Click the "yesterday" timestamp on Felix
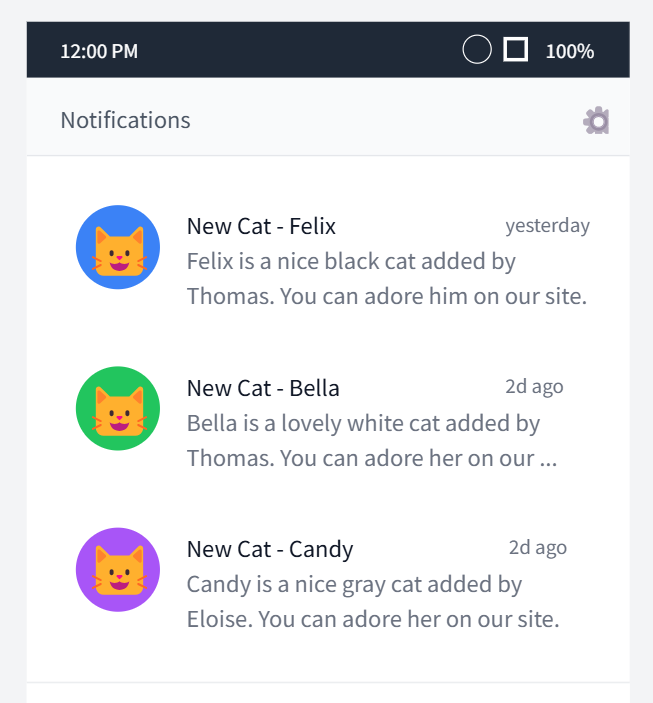 [547, 226]
